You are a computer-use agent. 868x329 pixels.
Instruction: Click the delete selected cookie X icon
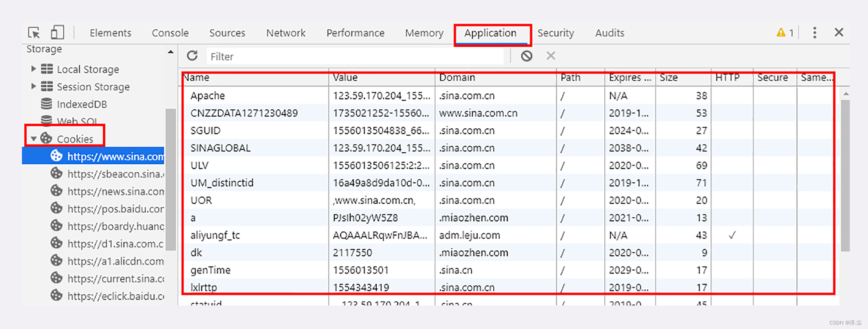point(551,56)
